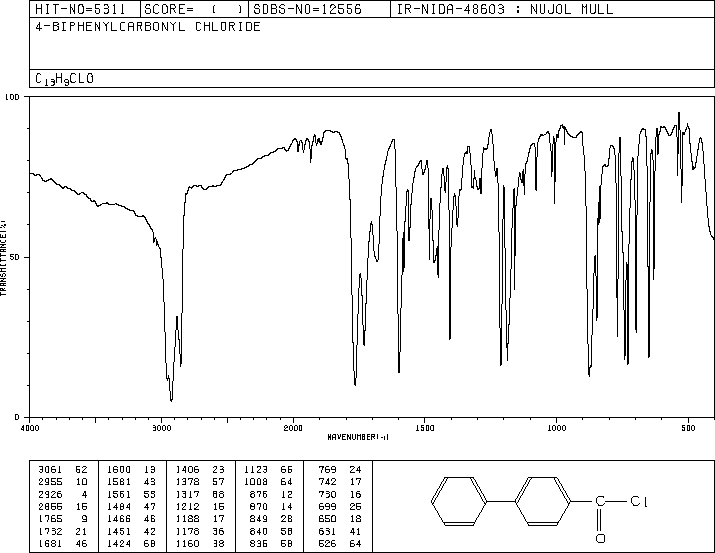Click the WAVENUMBER axis title

tap(358, 437)
